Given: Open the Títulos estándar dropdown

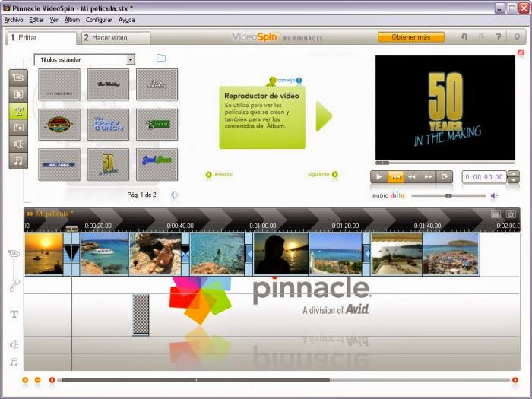Looking at the screenshot, I should coord(130,60).
